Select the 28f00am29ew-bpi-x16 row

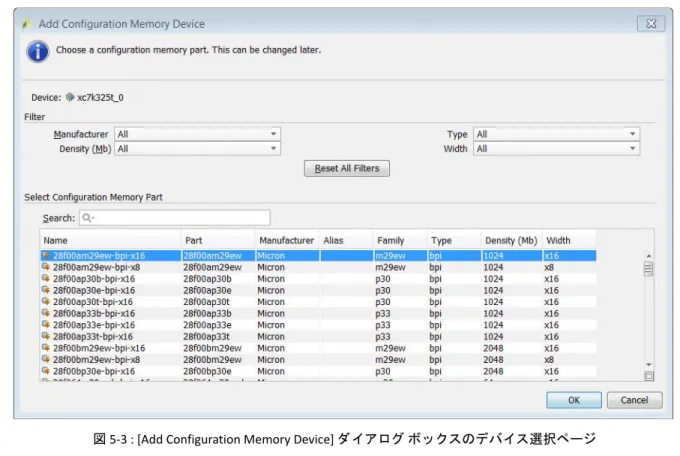click(318, 256)
